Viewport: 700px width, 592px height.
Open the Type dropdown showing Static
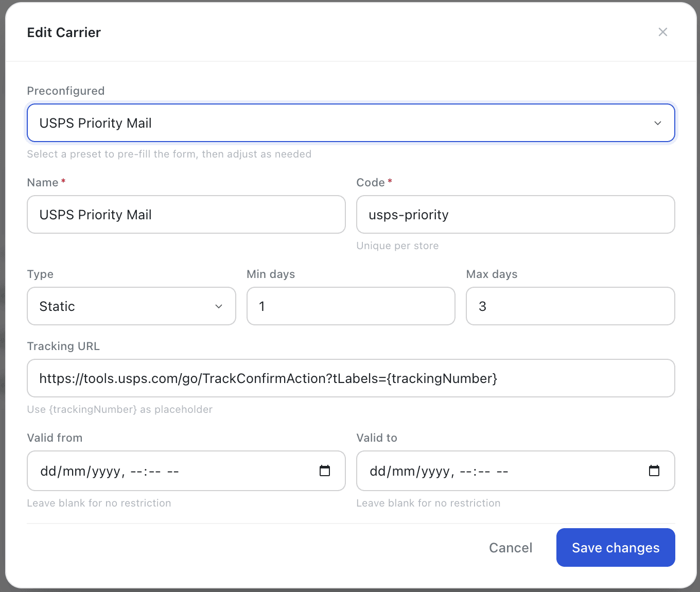[x=131, y=306]
